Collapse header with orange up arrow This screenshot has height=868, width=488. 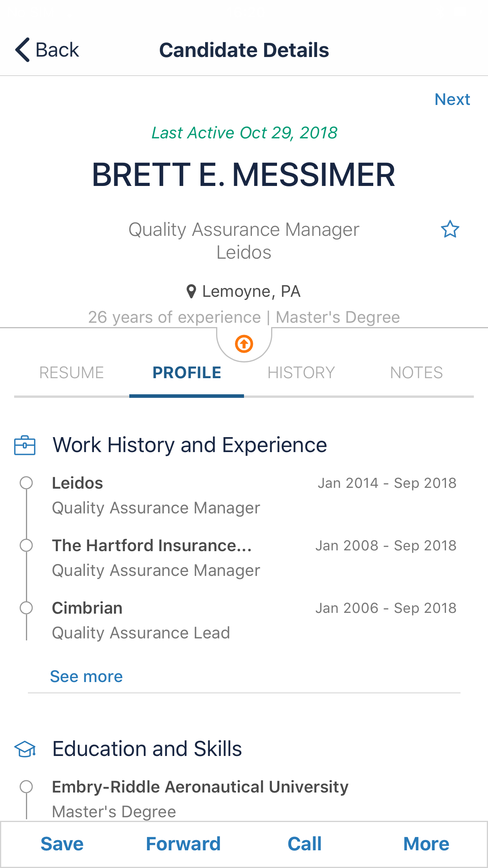244,344
